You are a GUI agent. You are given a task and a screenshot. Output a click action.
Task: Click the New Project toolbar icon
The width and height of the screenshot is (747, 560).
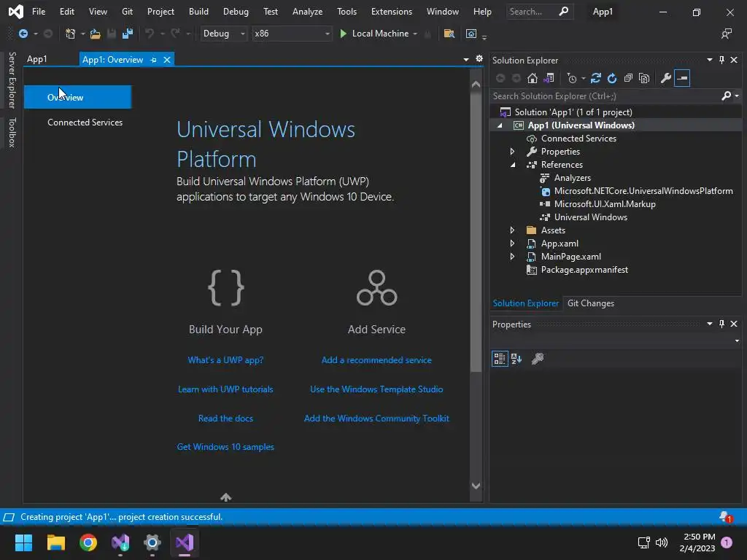[x=70, y=34]
